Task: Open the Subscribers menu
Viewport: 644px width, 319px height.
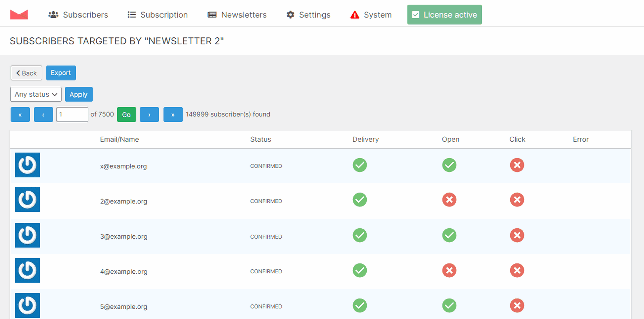Action: click(78, 15)
